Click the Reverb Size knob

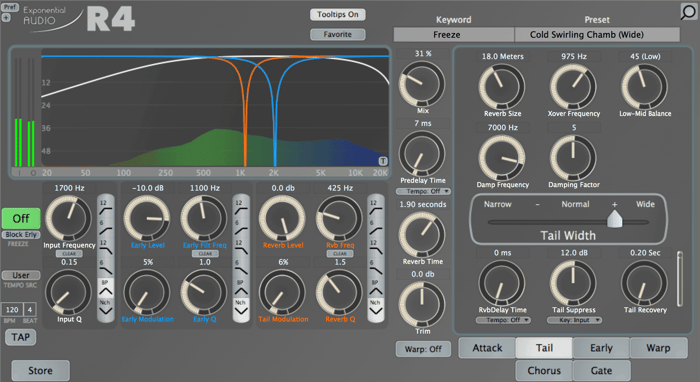502,87
